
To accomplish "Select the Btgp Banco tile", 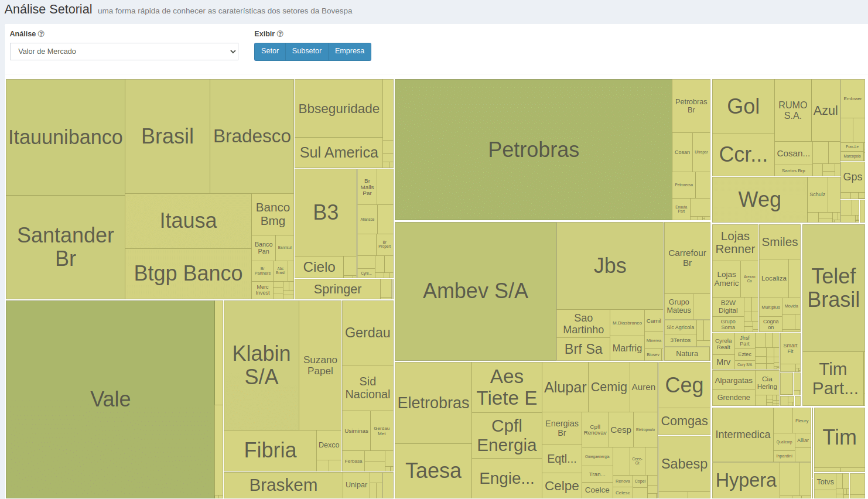I will [189, 274].
